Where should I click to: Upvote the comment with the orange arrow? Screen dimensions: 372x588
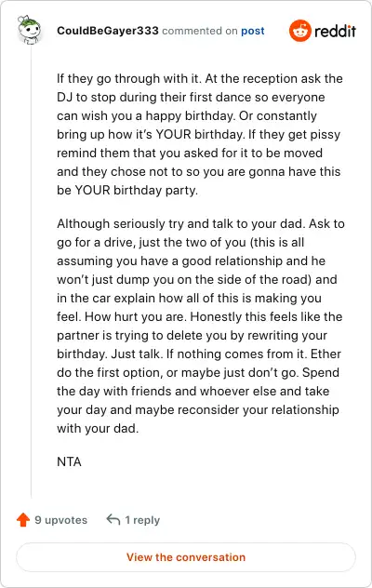pos(23,520)
